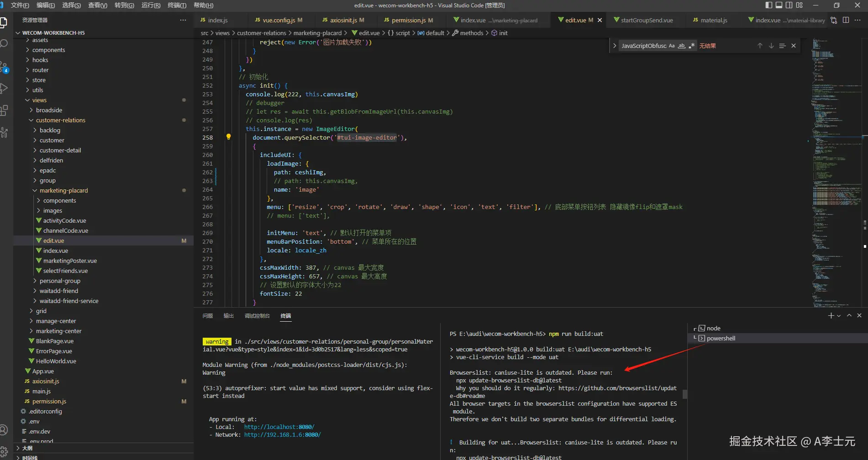Screen dimensions: 868x460
Task: Open Source Control view with badge 4
Action: [x=4, y=68]
